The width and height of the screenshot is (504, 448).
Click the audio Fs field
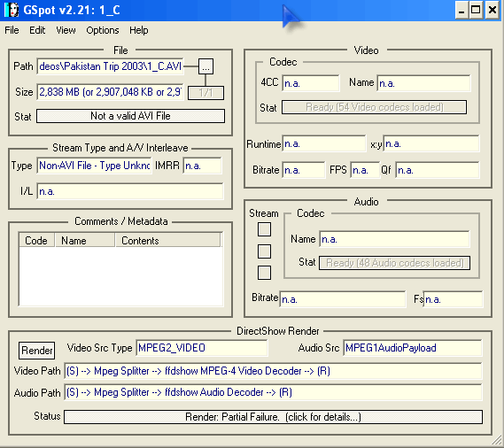click(x=453, y=299)
